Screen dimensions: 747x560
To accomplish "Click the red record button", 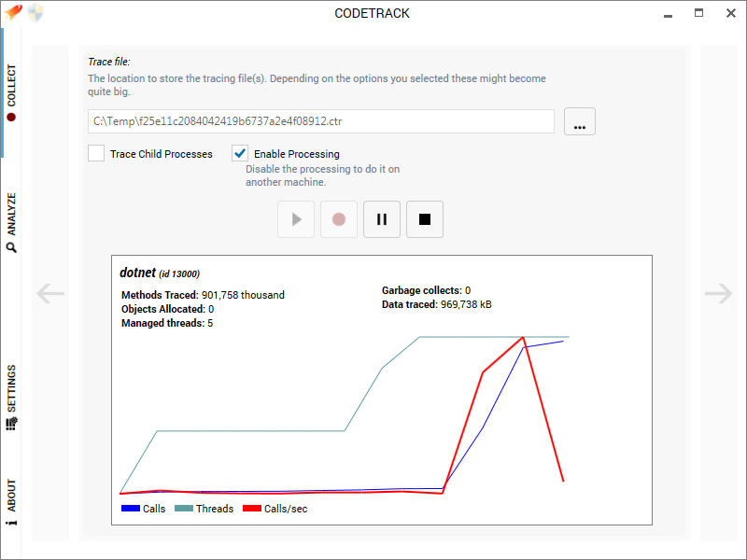I will point(339,219).
